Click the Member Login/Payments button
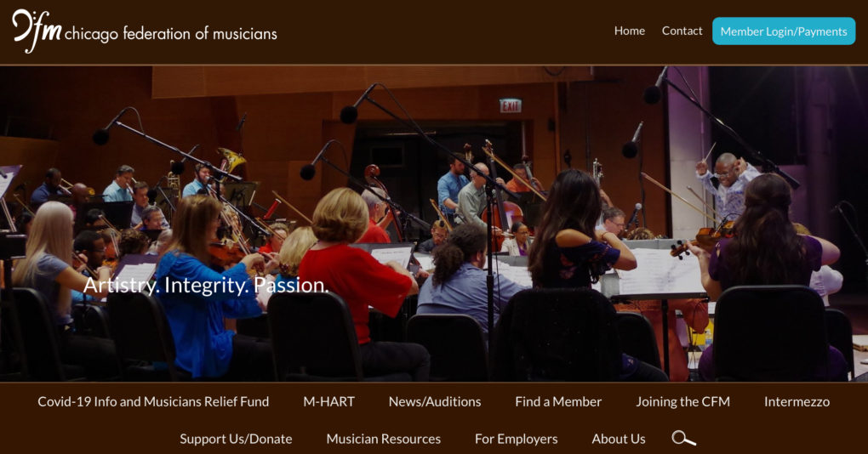This screenshot has height=454, width=868. [783, 31]
